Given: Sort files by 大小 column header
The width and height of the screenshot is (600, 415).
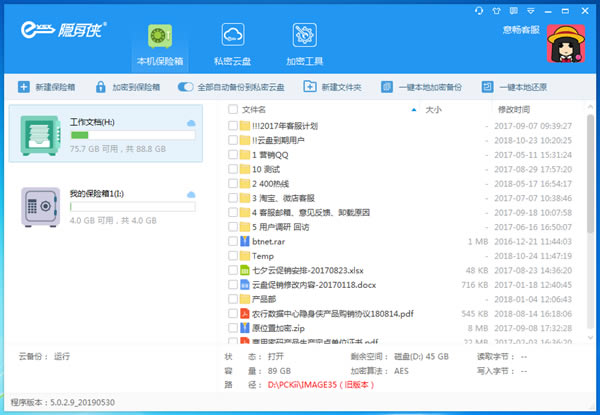Looking at the screenshot, I should pyautogui.click(x=433, y=109).
